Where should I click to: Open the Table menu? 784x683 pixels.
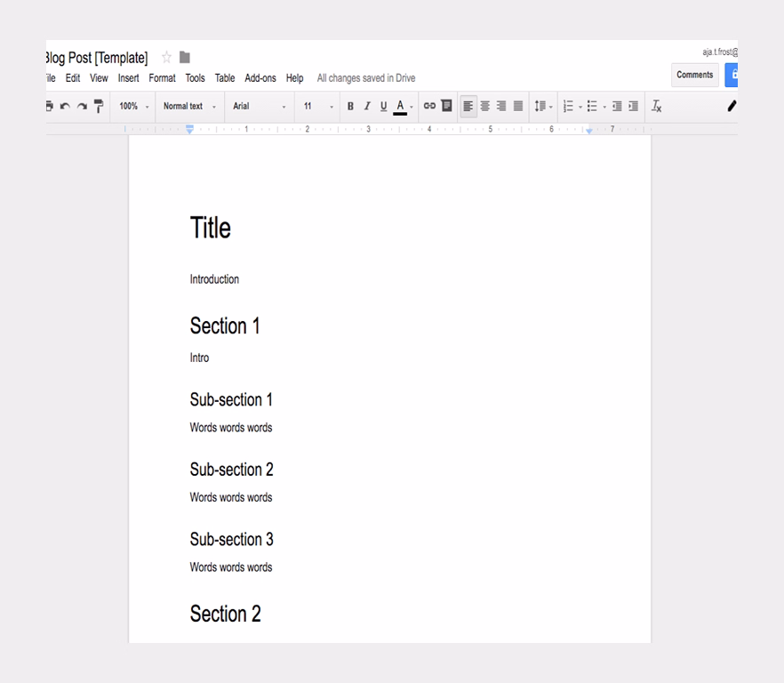(x=225, y=78)
